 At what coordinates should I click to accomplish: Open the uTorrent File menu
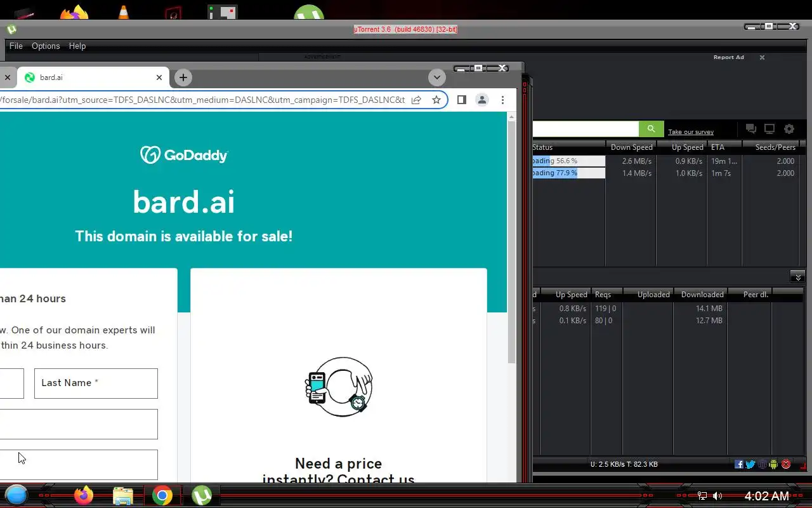pos(16,46)
